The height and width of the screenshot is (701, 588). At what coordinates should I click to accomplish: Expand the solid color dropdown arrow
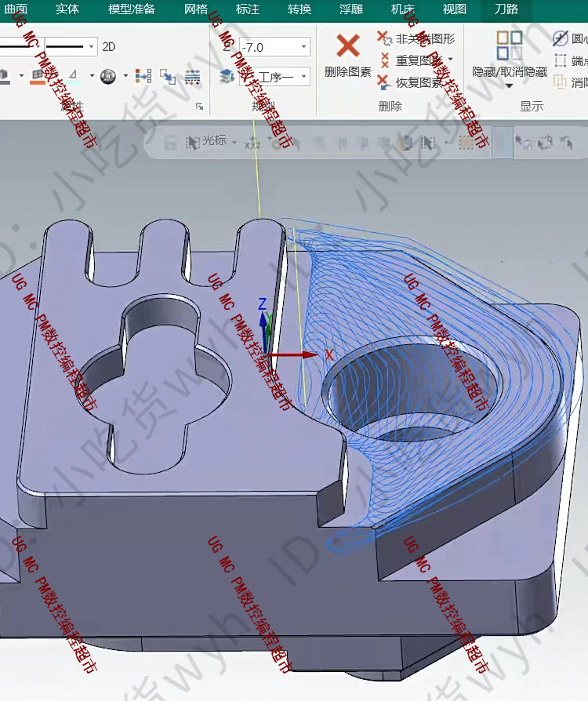click(x=21, y=75)
